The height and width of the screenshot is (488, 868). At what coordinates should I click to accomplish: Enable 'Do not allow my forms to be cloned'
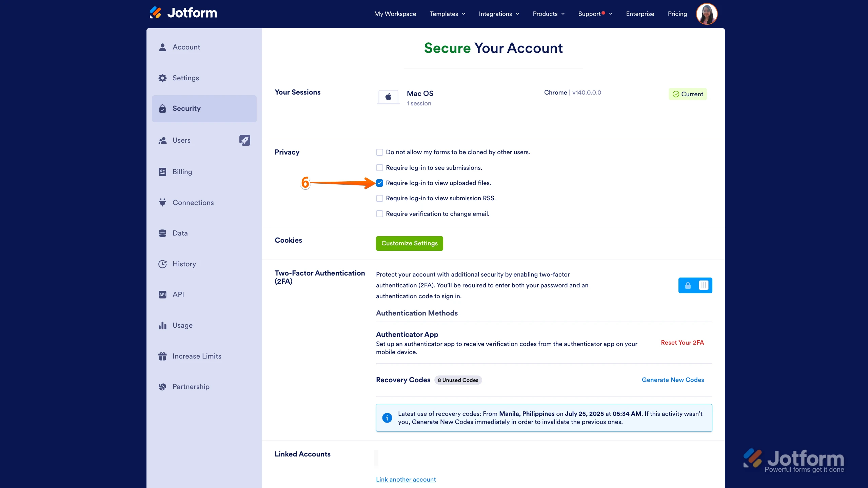pyautogui.click(x=379, y=152)
